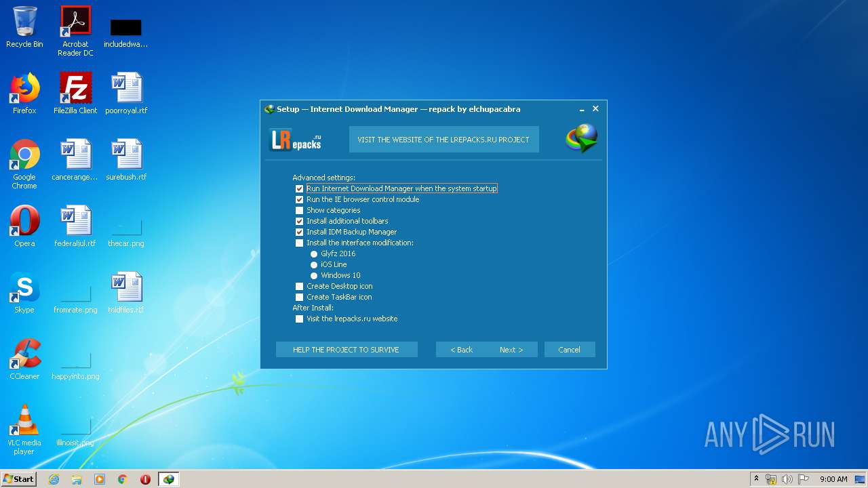Viewport: 868px width, 488px height.
Task: Check Visit the lrepacks.ru website option
Action: coord(299,319)
